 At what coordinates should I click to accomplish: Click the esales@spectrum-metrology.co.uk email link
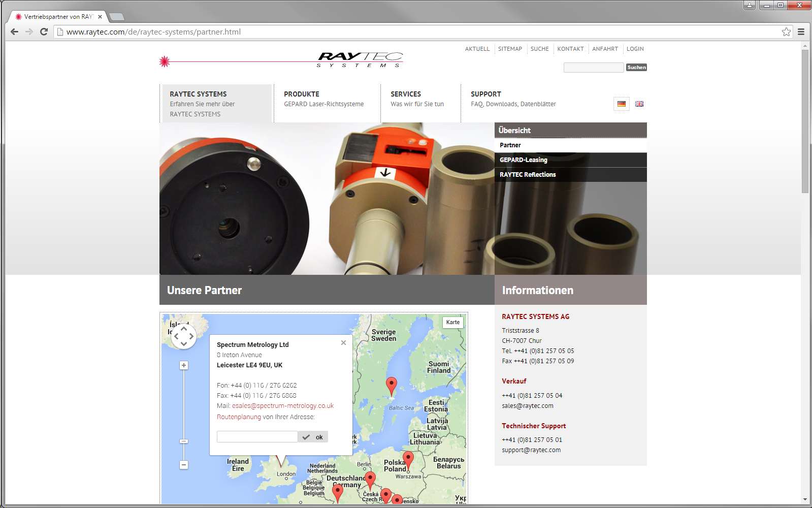coord(283,406)
